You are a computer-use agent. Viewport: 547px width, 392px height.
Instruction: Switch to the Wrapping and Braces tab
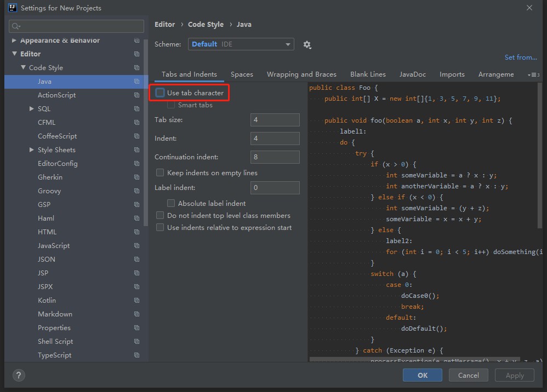pos(301,74)
